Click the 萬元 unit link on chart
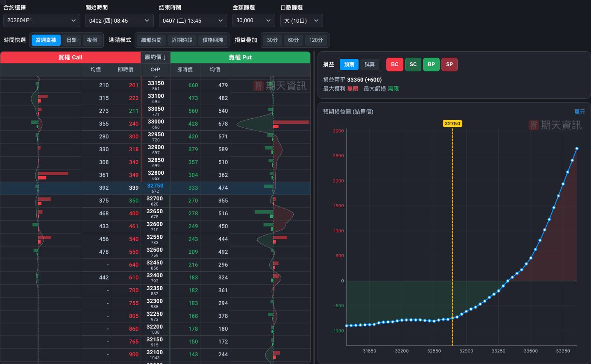This screenshot has width=591, height=364. (x=580, y=112)
